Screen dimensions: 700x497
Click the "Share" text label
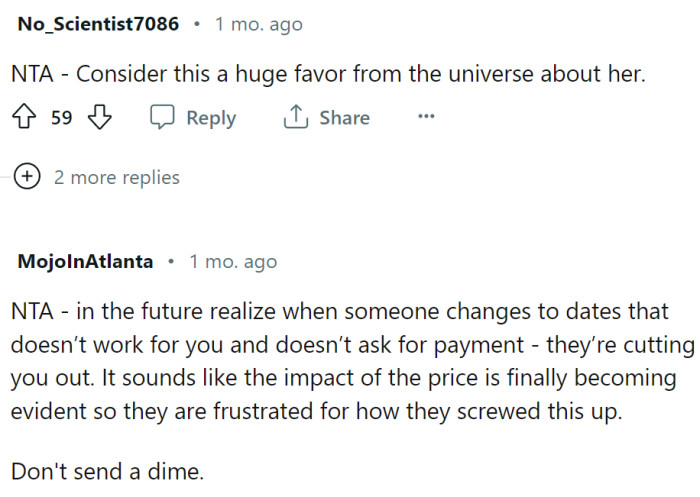tap(344, 118)
